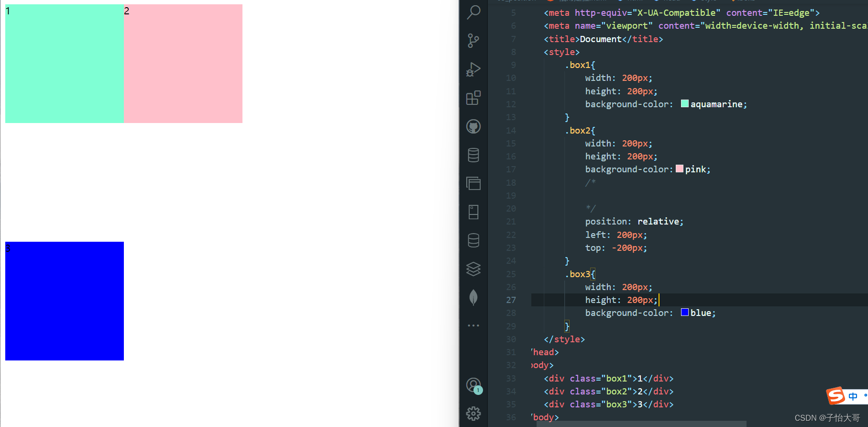This screenshot has height=427, width=868.
Task: Click the pink box labeled 2
Action: (183, 64)
